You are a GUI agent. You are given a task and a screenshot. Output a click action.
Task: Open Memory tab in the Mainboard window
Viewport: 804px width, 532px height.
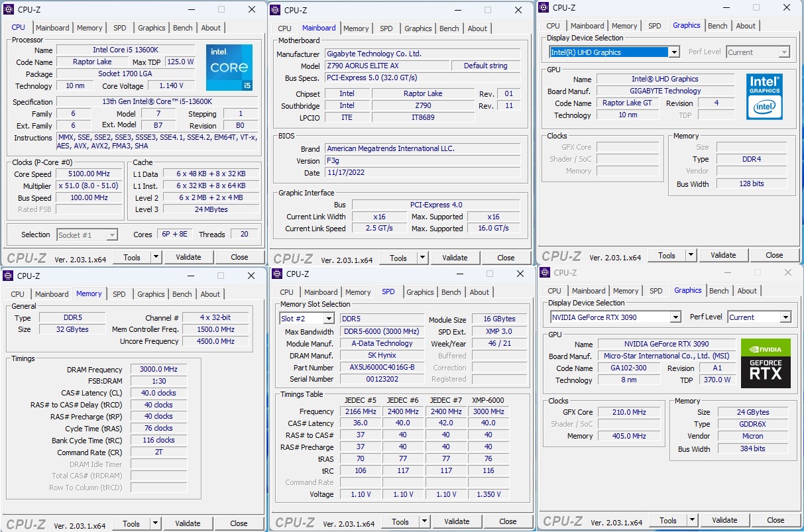point(356,28)
